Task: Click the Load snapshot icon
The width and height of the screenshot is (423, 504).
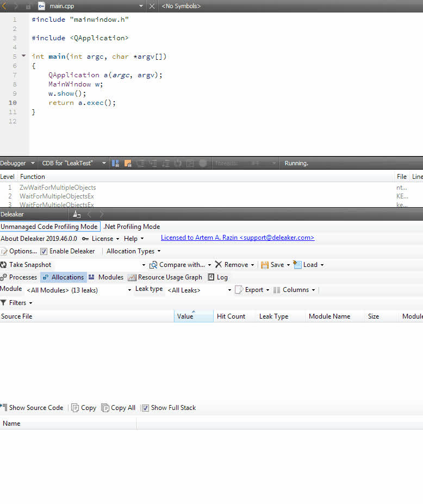Action: coord(297,265)
